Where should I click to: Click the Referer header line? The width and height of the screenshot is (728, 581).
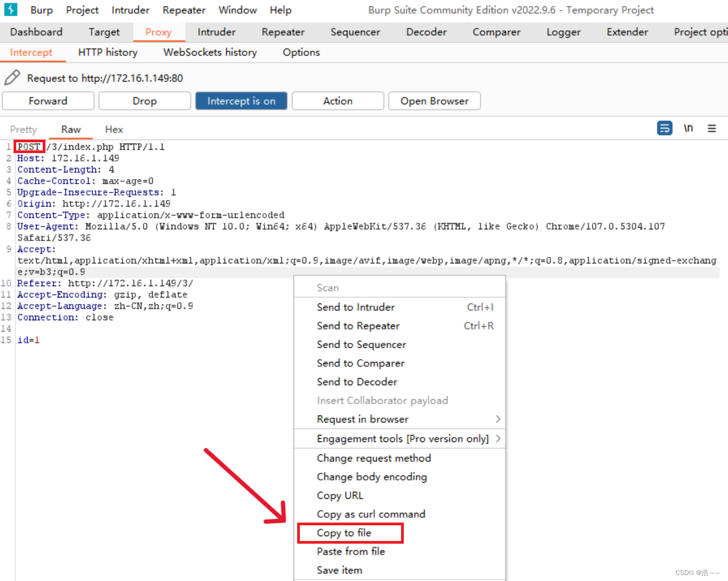105,283
